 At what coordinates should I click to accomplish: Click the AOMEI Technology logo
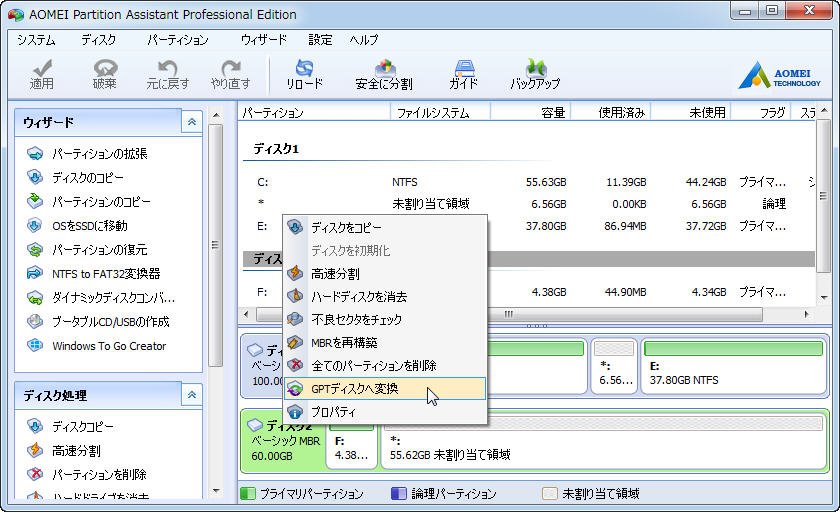point(779,75)
